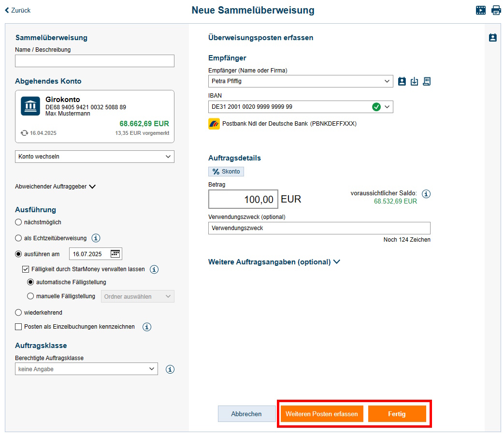Expand Weitere Auftragsangaben (optional)

(274, 262)
